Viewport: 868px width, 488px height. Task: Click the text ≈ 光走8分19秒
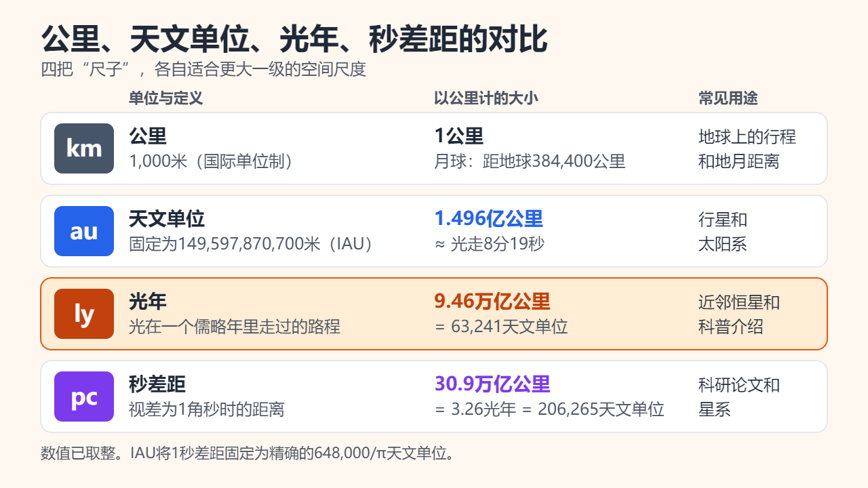pos(489,244)
